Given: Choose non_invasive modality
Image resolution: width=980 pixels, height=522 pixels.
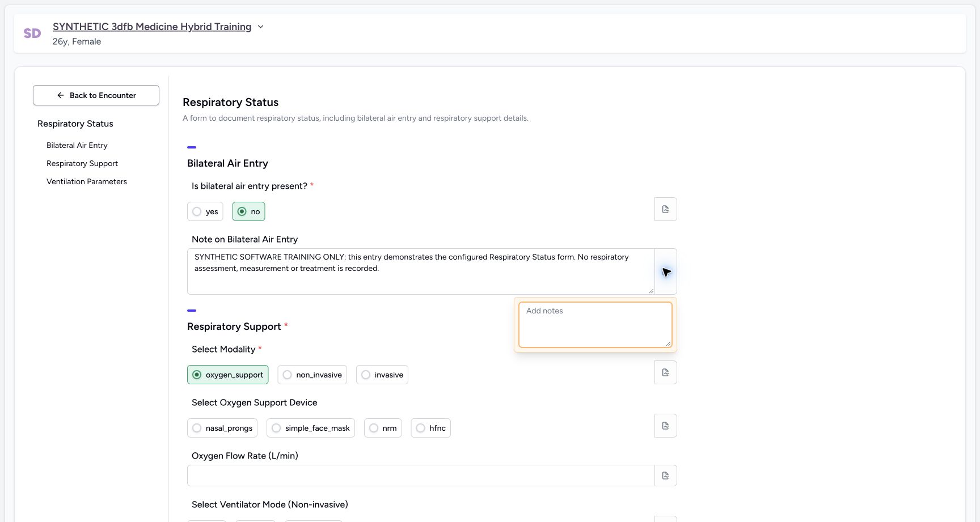Looking at the screenshot, I should pos(312,375).
